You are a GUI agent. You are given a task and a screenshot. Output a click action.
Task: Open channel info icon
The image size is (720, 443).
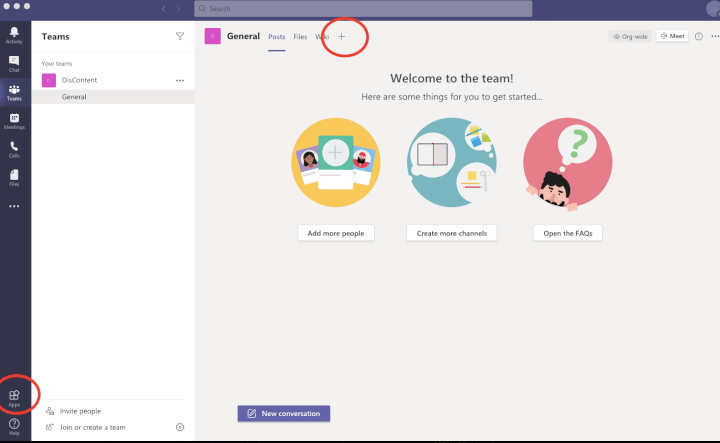pyautogui.click(x=698, y=36)
